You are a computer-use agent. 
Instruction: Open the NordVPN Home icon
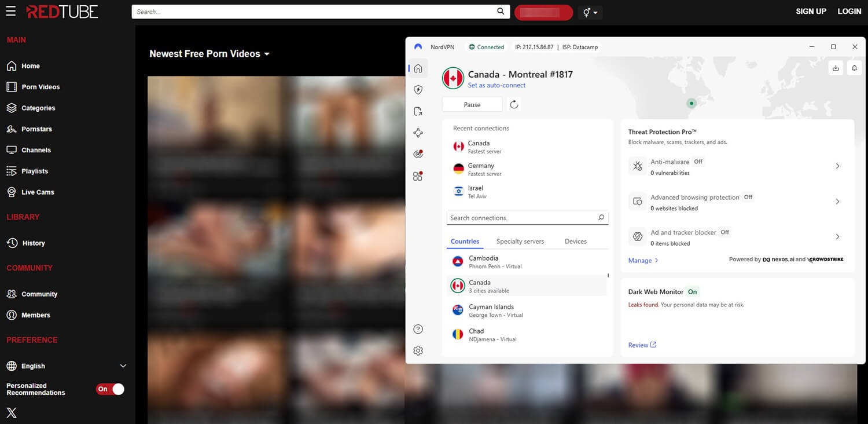418,68
